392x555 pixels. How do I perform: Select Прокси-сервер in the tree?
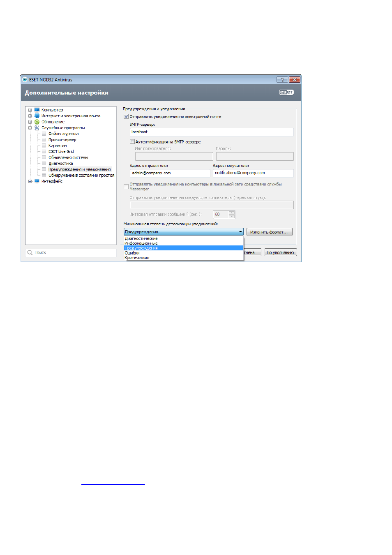[62, 140]
